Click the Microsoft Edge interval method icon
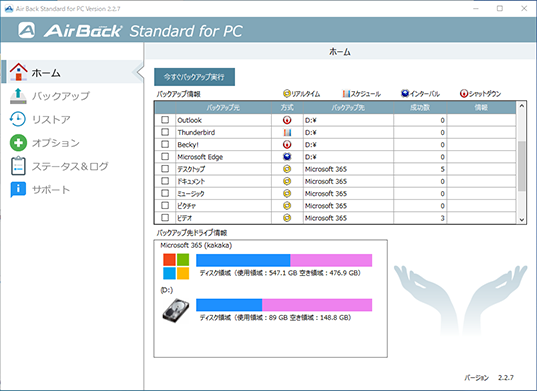 click(x=287, y=157)
